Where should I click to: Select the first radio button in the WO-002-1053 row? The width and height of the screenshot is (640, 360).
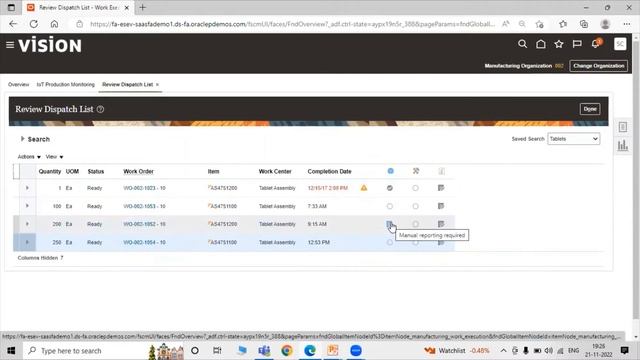click(390, 206)
